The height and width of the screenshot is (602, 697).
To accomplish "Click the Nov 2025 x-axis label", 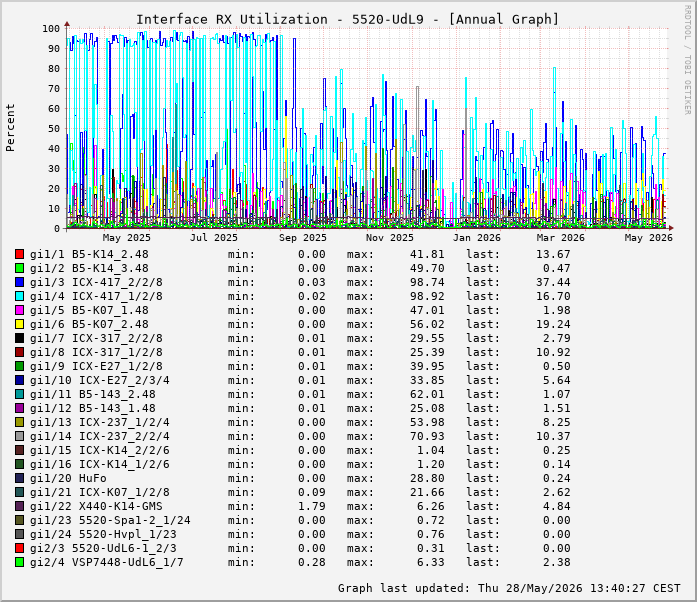I will 389,237.
